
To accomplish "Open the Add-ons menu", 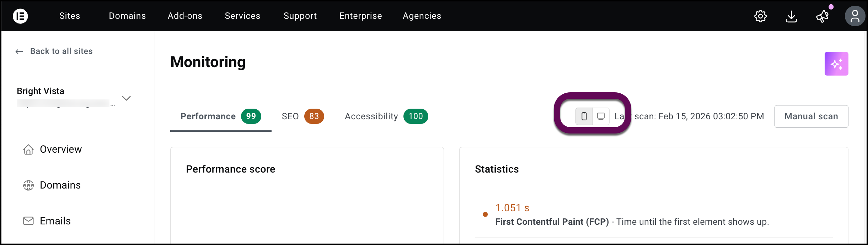I will click(x=185, y=16).
